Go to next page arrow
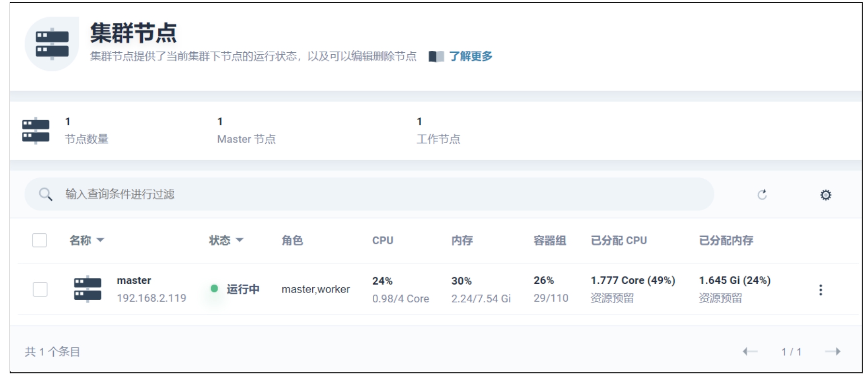The width and height of the screenshot is (868, 384). click(833, 352)
